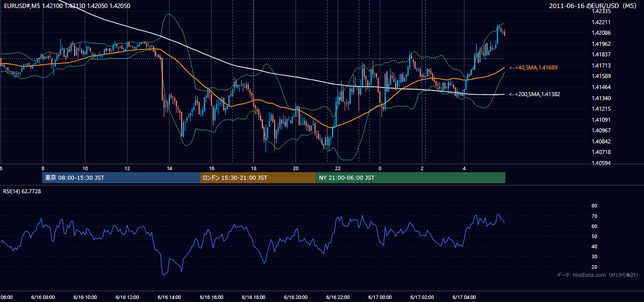The height and width of the screenshot is (302, 644).
Task: Click RSI scale value 70
Action: tap(594, 216)
